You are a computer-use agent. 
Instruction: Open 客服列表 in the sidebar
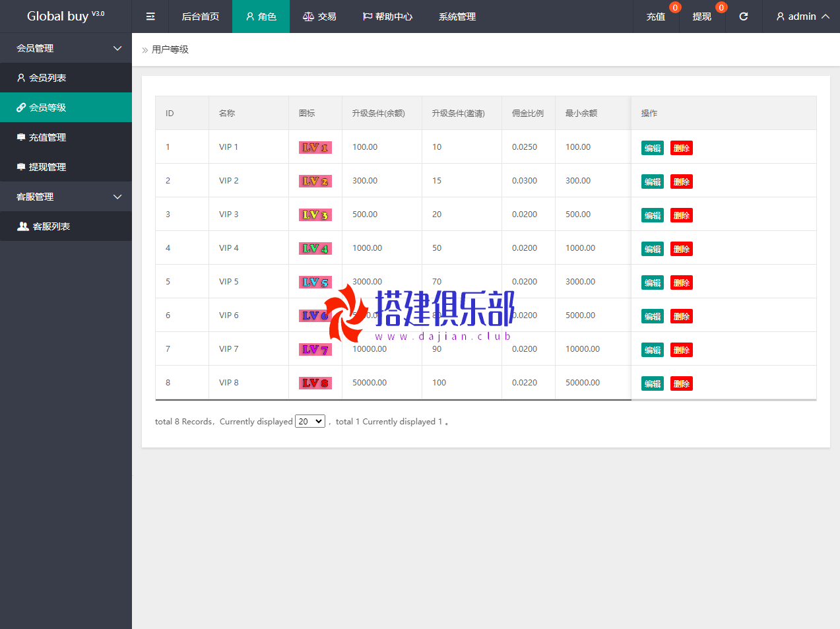(x=66, y=226)
